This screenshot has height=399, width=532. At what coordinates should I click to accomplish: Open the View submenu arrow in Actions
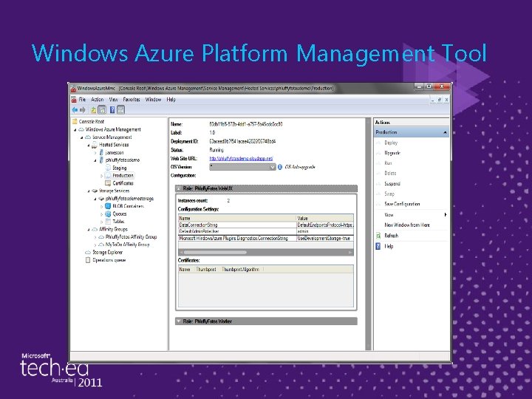[x=445, y=215]
